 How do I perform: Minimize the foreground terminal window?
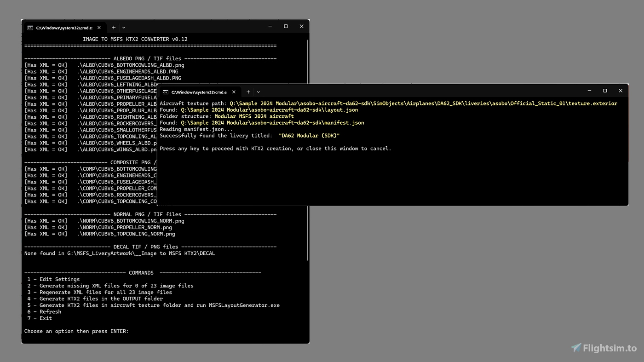pyautogui.click(x=589, y=91)
